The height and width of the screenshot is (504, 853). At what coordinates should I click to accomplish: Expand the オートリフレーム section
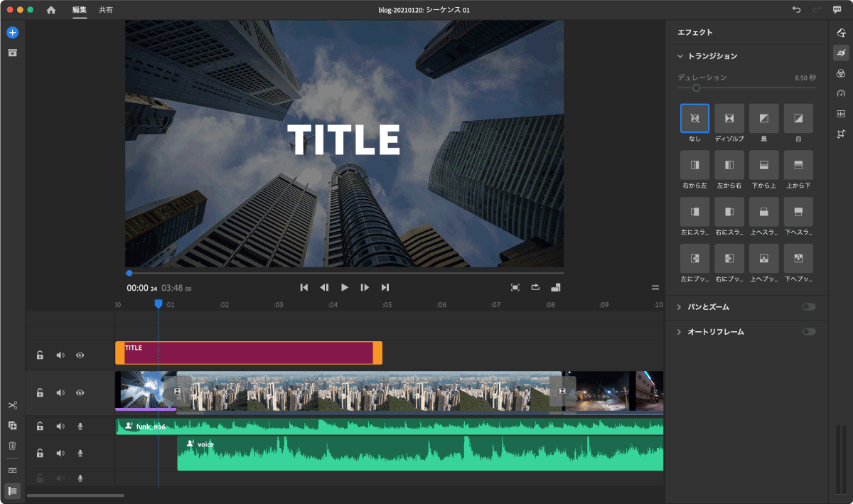(680, 332)
